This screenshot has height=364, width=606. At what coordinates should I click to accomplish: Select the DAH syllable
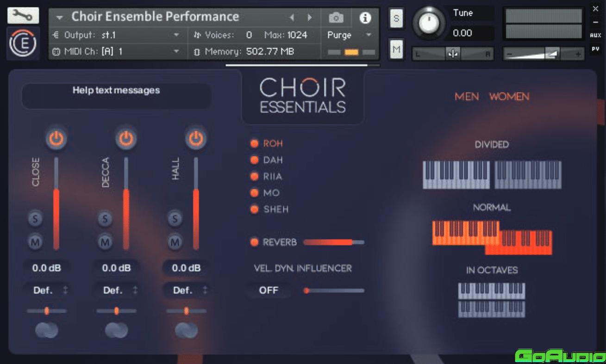click(267, 160)
